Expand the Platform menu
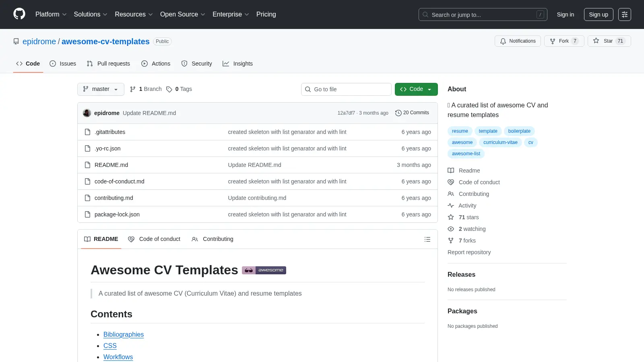 click(x=51, y=14)
